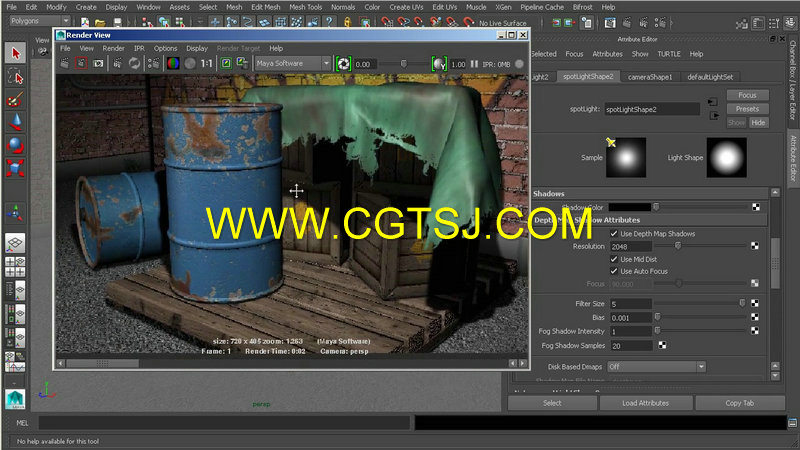
Task: Click the refresh IPR image icon
Action: 134,63
